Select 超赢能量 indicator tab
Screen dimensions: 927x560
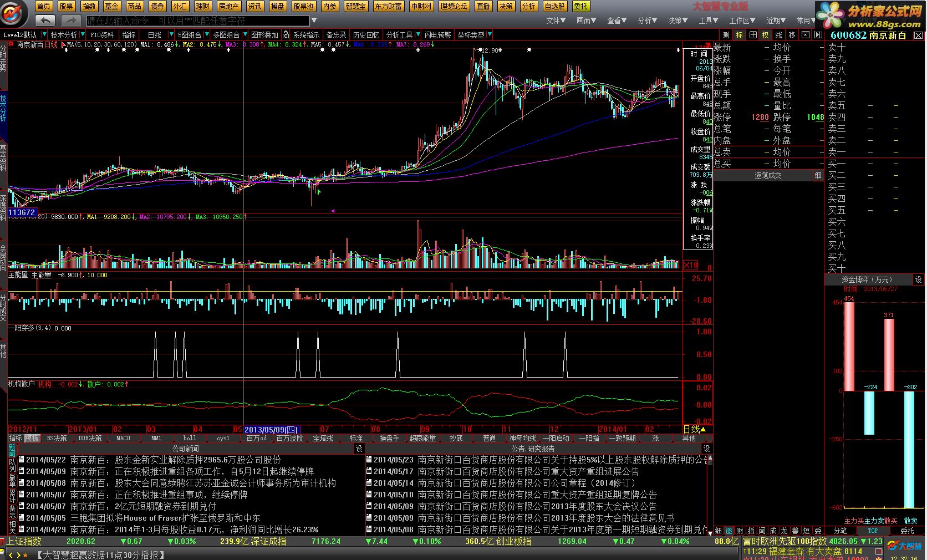tap(422, 438)
